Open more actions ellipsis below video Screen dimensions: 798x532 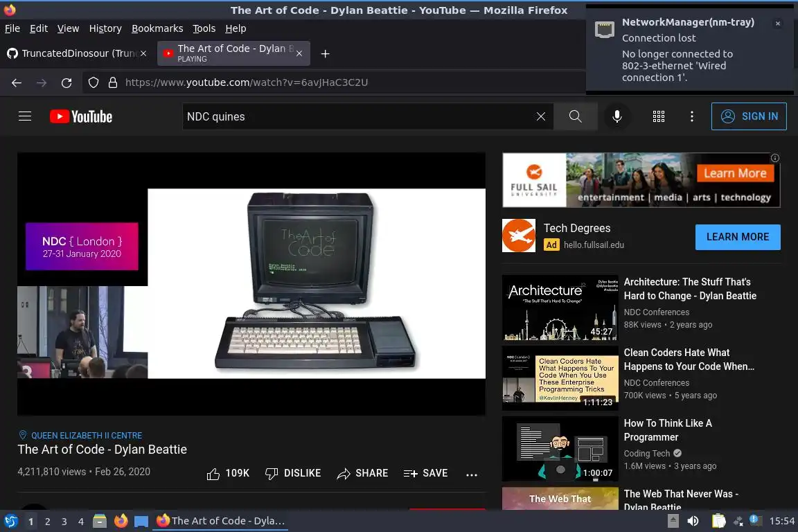[472, 475]
